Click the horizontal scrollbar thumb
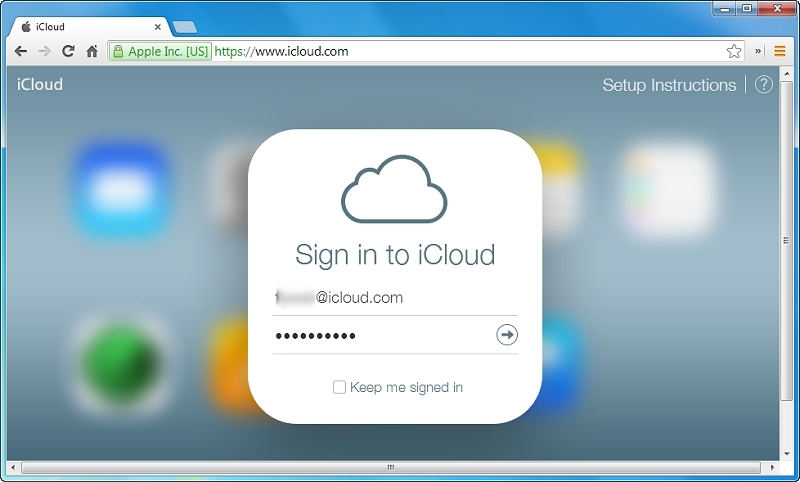Viewport: 800px width, 482px height. point(391,467)
